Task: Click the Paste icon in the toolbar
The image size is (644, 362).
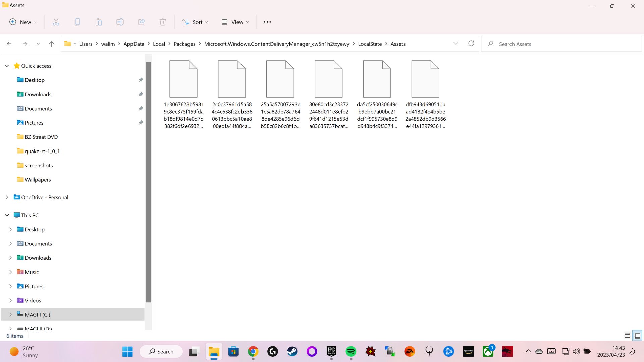Action: point(99,22)
